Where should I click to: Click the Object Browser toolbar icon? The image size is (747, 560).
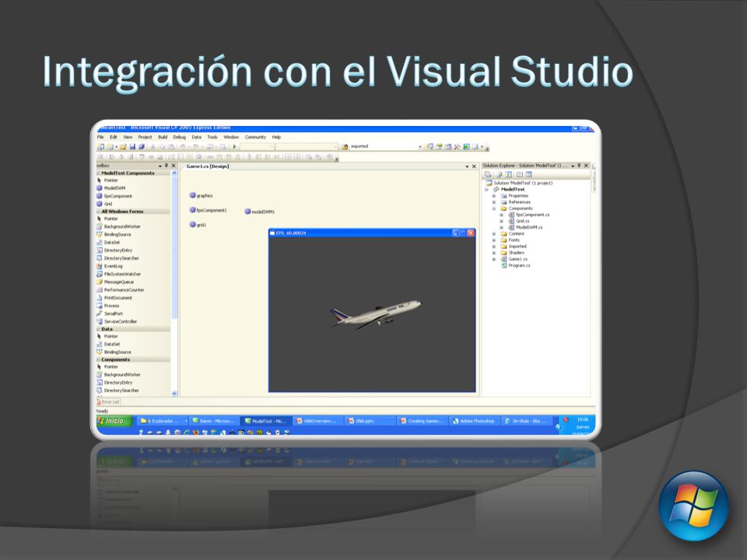[x=448, y=147]
